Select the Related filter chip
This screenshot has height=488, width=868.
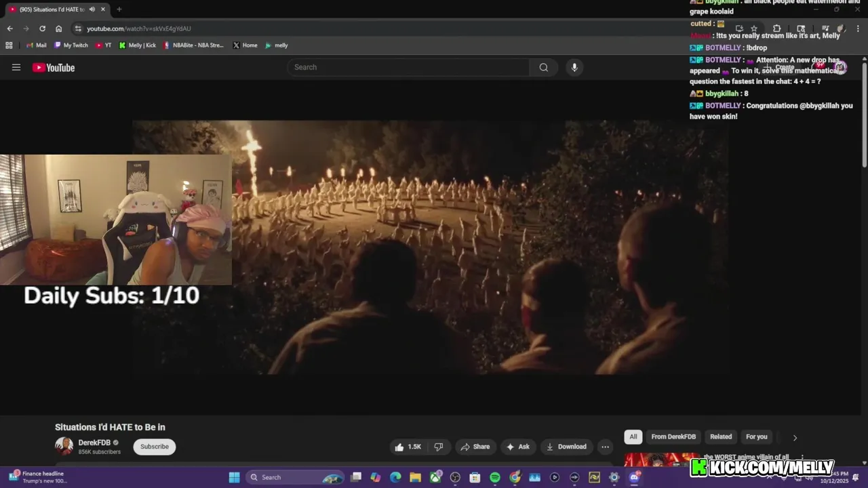click(721, 436)
